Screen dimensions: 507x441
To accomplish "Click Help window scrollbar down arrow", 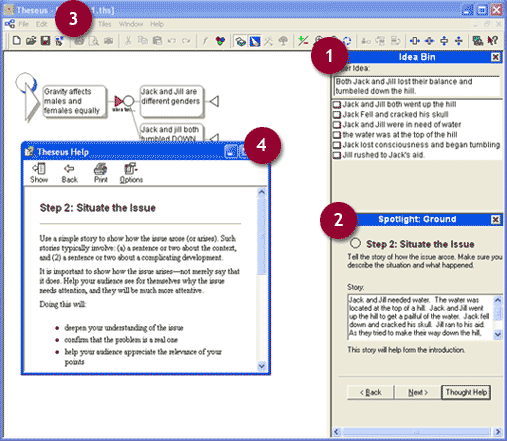I will 262,366.
